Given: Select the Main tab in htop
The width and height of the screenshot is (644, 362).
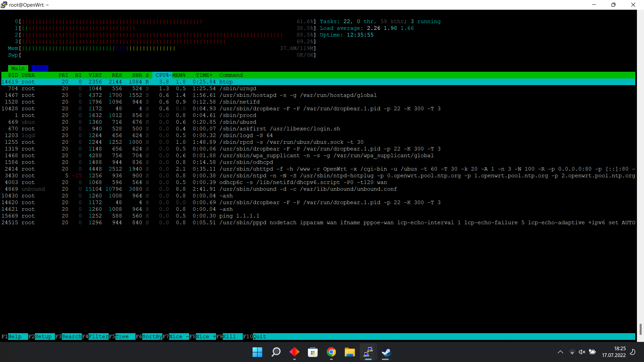Looking at the screenshot, I should (18, 68).
